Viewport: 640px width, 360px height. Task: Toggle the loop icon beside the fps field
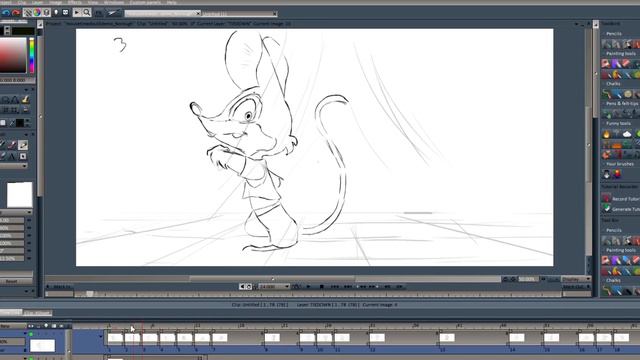[249, 287]
